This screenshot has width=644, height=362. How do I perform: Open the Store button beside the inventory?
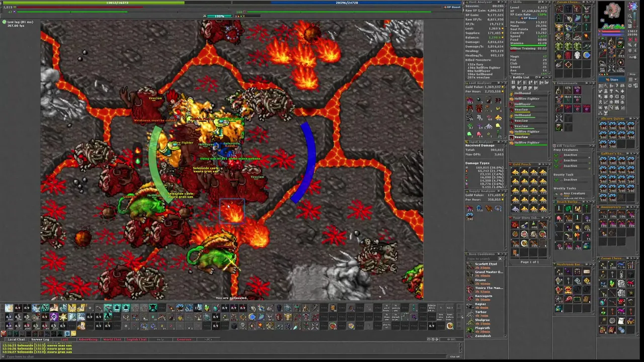(x=612, y=79)
